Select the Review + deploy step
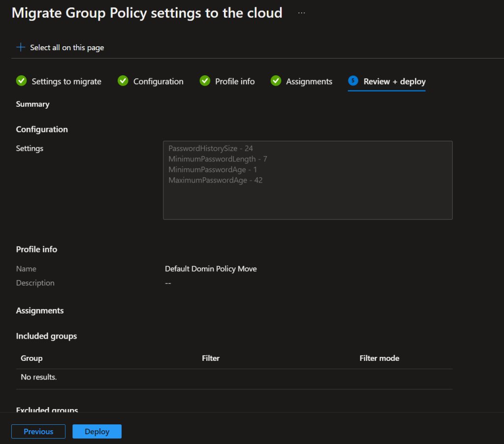The image size is (504, 444). [394, 82]
